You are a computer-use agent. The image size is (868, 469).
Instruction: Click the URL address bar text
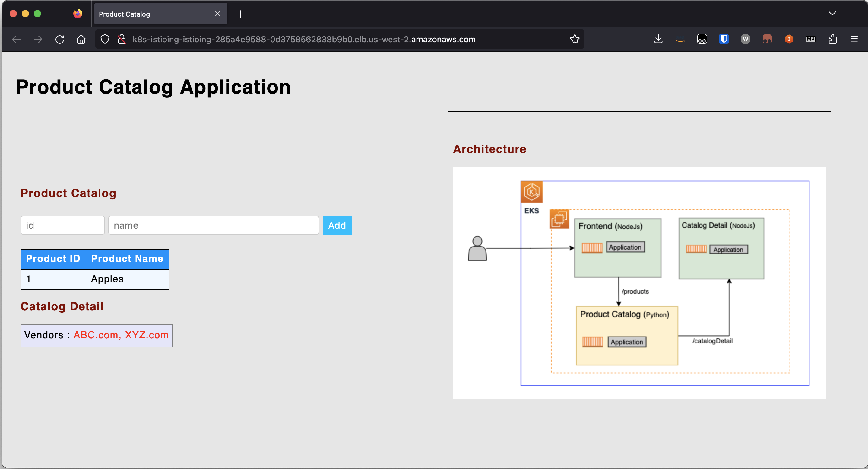[303, 39]
